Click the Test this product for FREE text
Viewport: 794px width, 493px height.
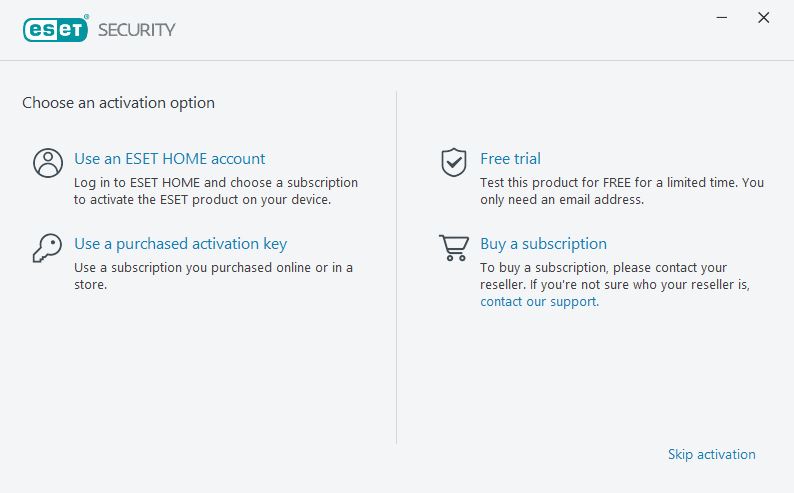tap(622, 191)
